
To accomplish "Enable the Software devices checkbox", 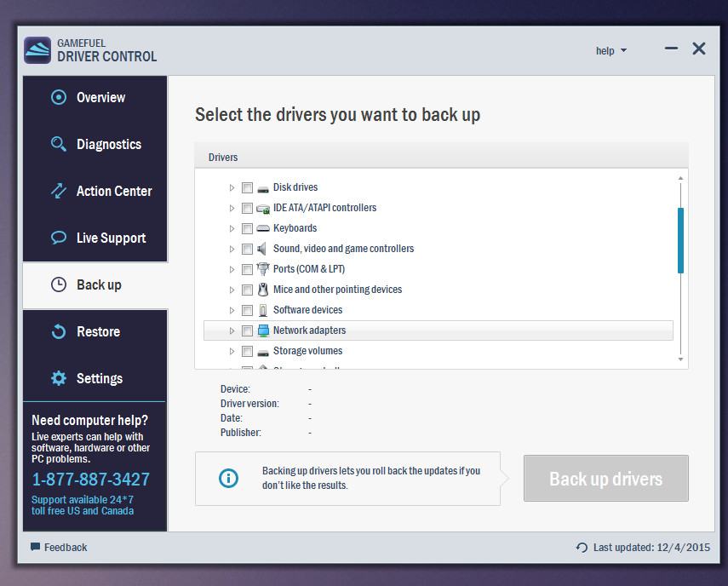I will (x=247, y=310).
